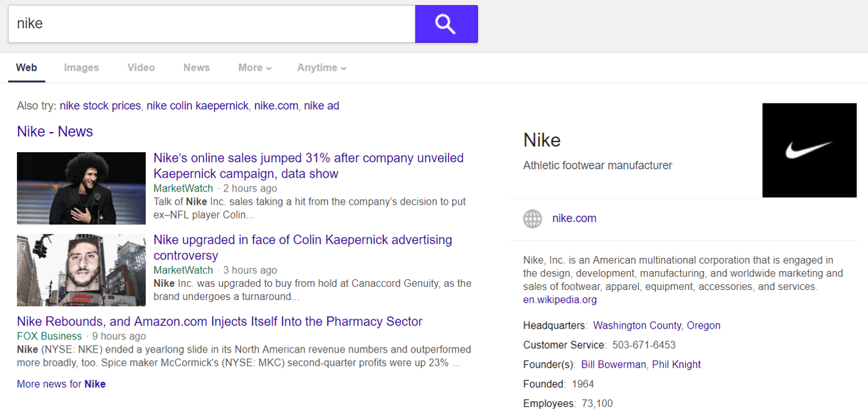Click the Phil Knight founder link
Image resolution: width=868 pixels, height=412 pixels.
pyautogui.click(x=676, y=364)
